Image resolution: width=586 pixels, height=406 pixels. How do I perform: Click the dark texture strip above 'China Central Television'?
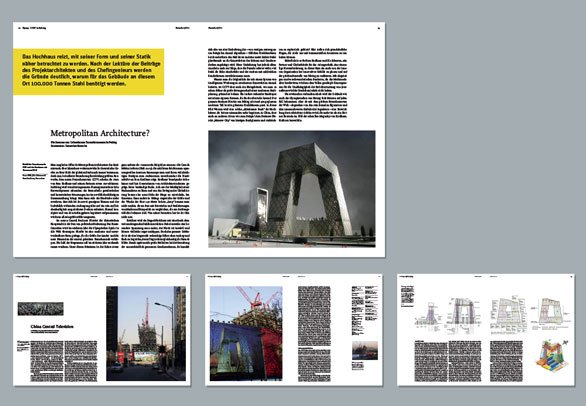40,309
